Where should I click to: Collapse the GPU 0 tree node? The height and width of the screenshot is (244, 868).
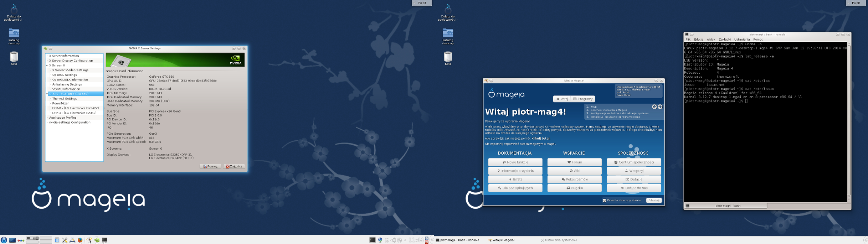pos(47,94)
